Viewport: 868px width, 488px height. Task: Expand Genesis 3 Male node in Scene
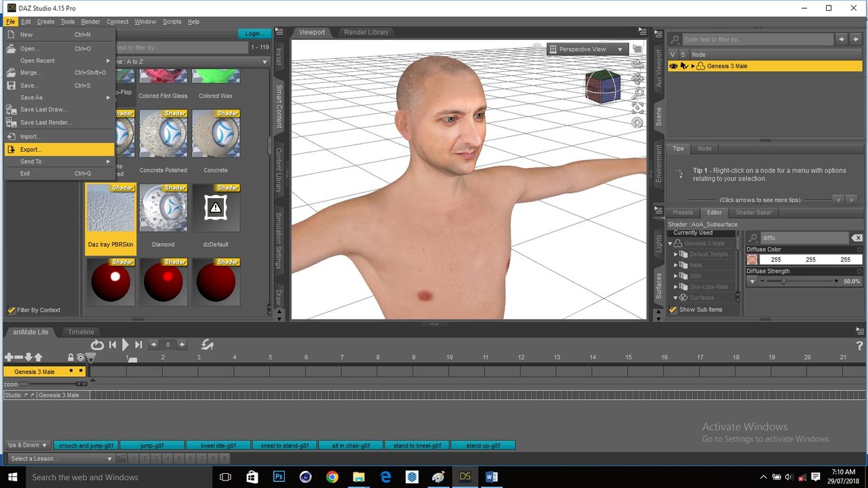(693, 66)
